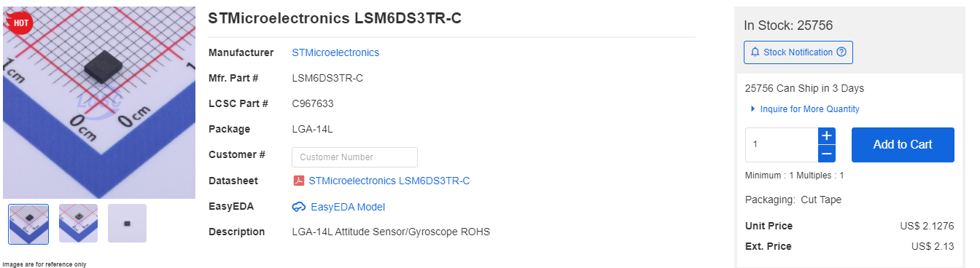Click the red HOT badge icon
The width and height of the screenshot is (980, 268).
coord(19,21)
